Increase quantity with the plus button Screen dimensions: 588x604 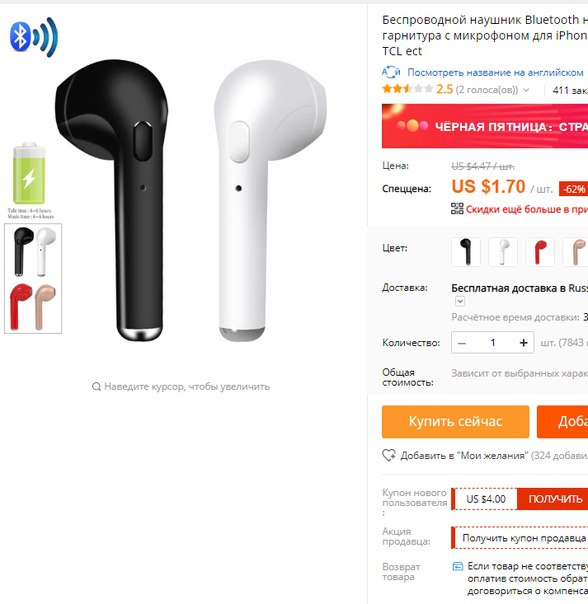click(x=523, y=343)
